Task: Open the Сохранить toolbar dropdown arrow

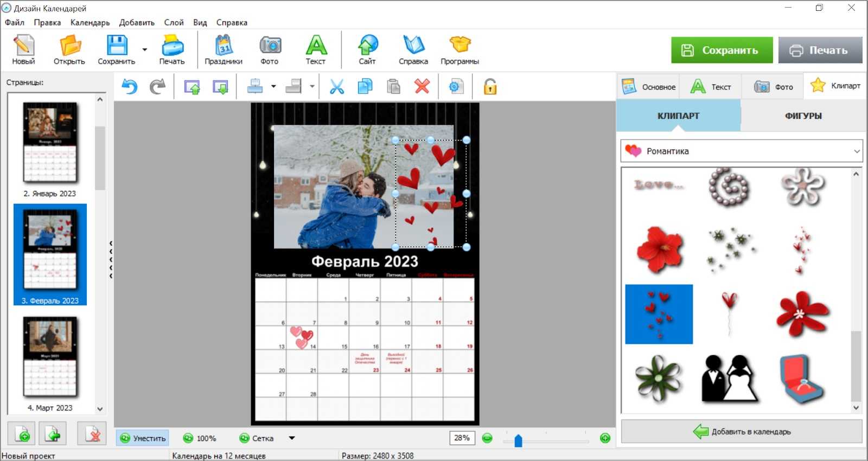Action: 145,50
